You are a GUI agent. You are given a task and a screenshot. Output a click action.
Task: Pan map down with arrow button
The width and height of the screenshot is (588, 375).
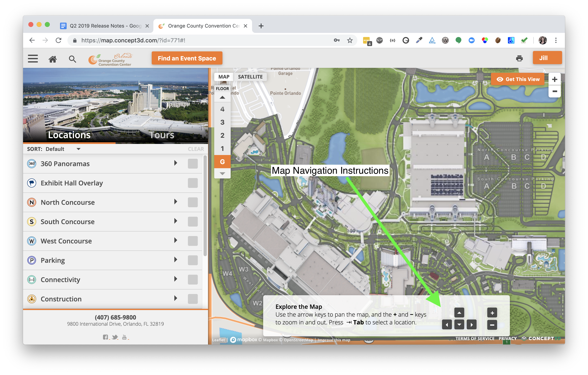pyautogui.click(x=459, y=325)
